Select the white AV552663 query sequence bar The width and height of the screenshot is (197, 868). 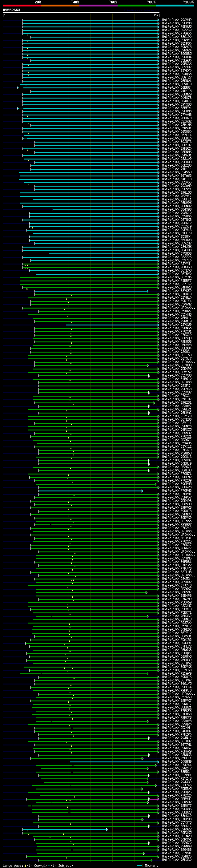(81, 13)
